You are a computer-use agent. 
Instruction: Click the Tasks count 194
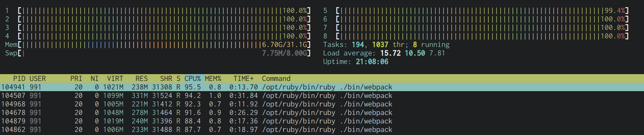(358, 45)
